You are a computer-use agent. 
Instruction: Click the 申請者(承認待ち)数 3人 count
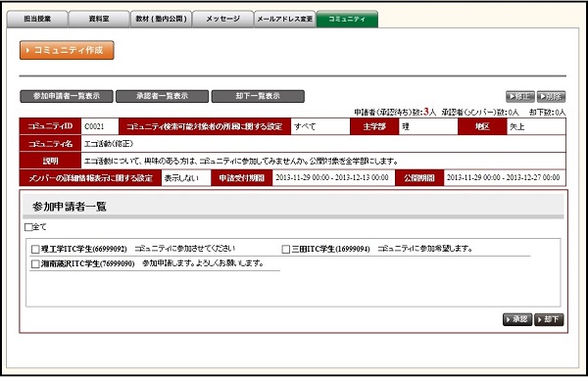click(395, 112)
